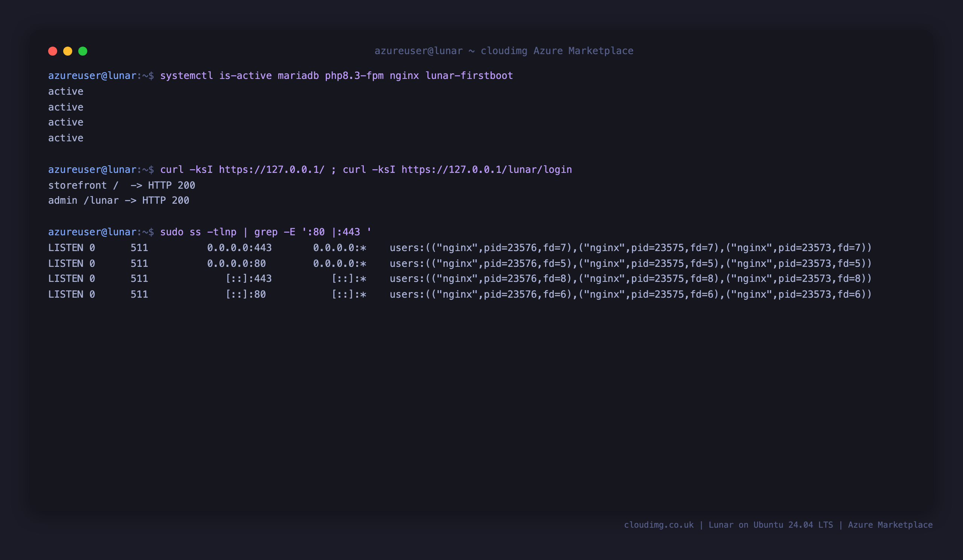The width and height of the screenshot is (963, 560).
Task: Click the first 'azureuser@lunar' prompt before systemctl
Action: click(x=92, y=76)
